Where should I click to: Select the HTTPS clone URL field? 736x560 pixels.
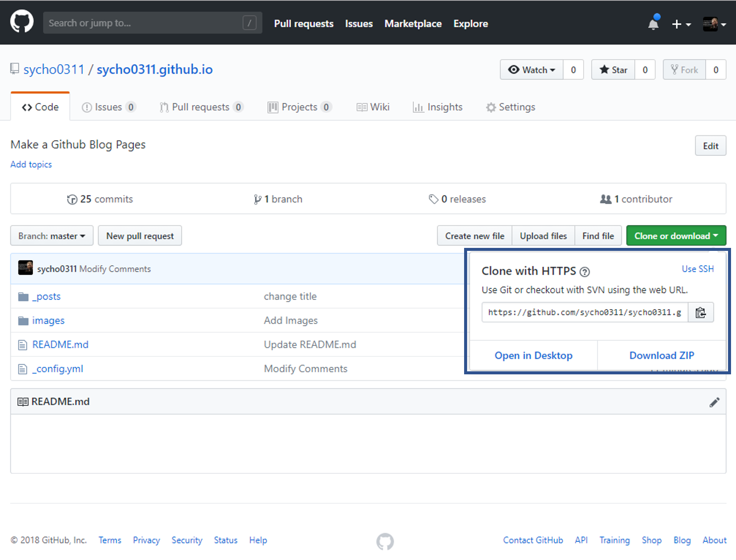point(585,312)
